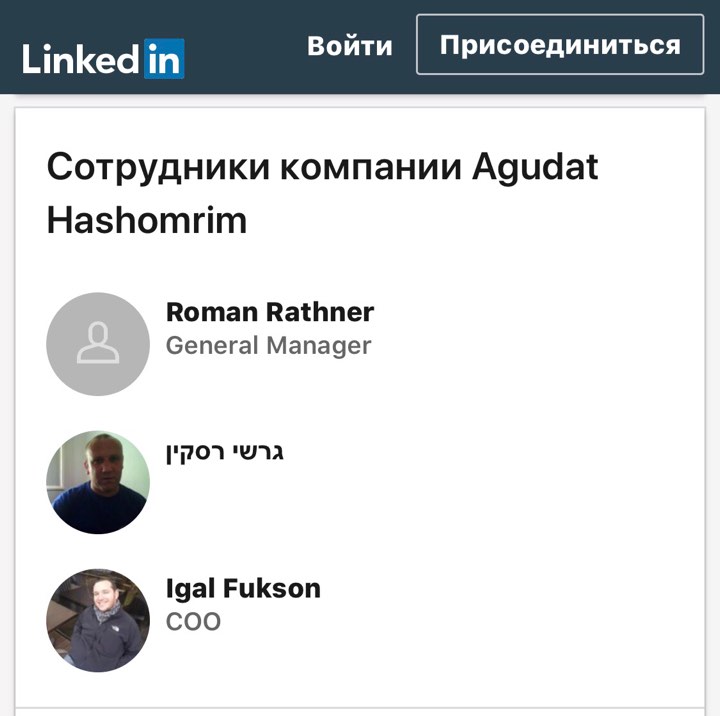Click empty space right of COO title
The width and height of the screenshot is (720, 716).
click(459, 621)
